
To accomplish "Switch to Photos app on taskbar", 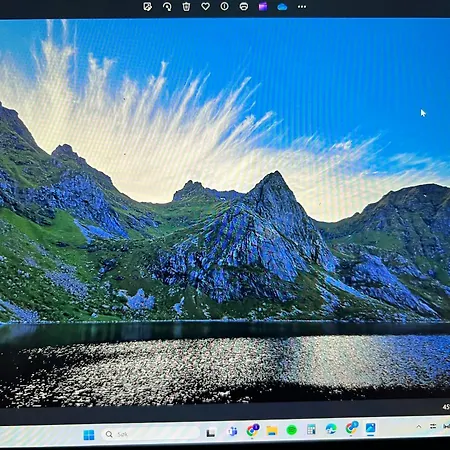I will 370,428.
